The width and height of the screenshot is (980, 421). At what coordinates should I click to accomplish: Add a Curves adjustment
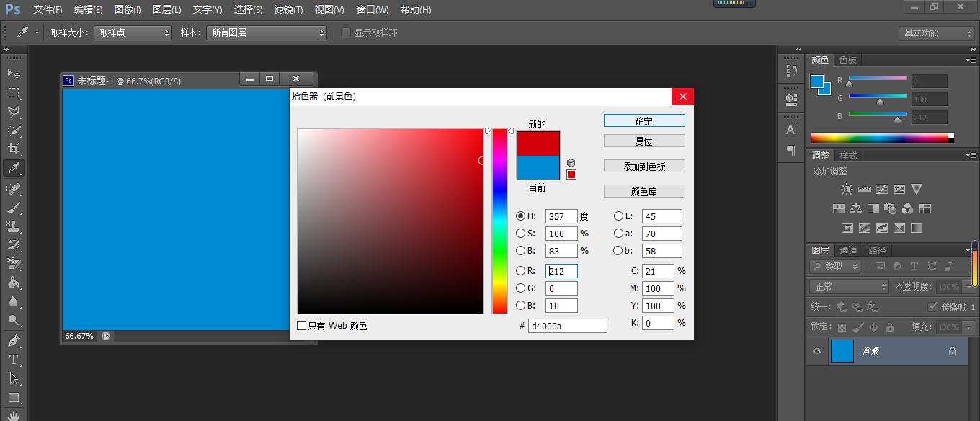pyautogui.click(x=882, y=188)
